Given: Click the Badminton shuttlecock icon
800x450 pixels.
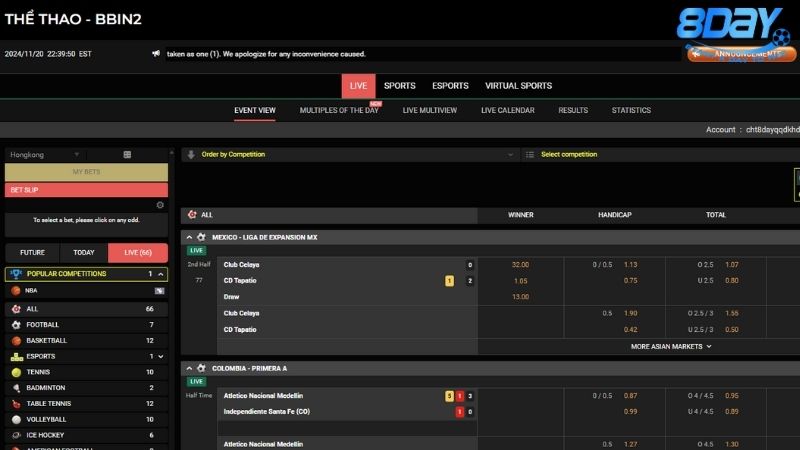Looking at the screenshot, I should (16, 388).
